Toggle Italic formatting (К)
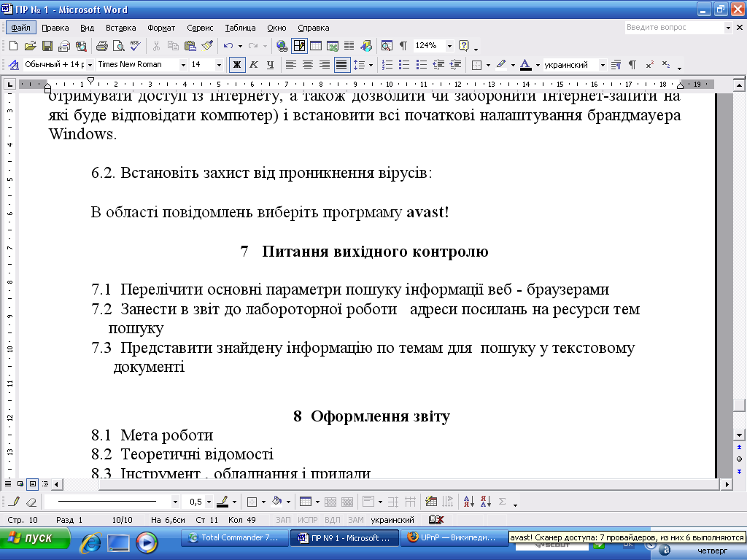Viewport: 747px width, 560px height. [x=254, y=64]
